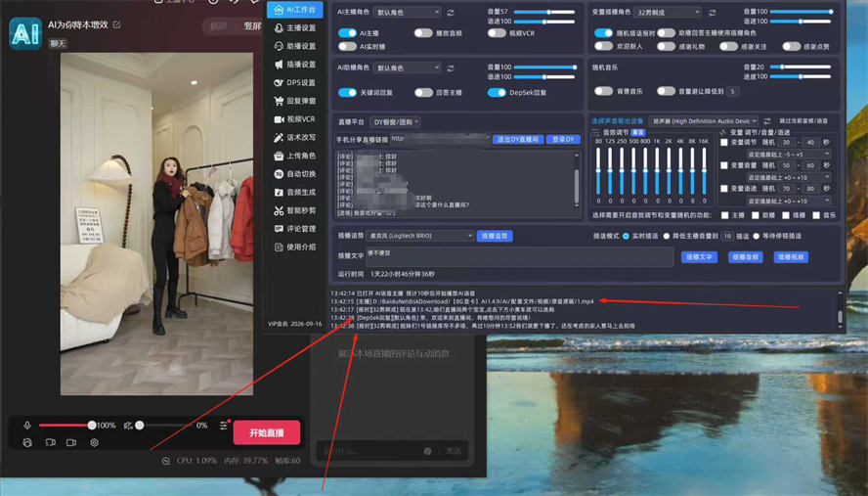The image size is (868, 496).
Task: Open 主播设置 in the sidebar
Action: 294,27
